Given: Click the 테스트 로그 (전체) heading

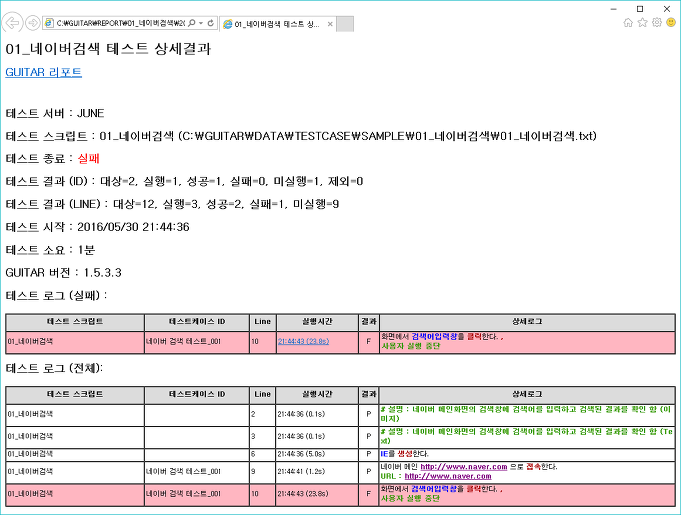Looking at the screenshot, I should (54, 368).
